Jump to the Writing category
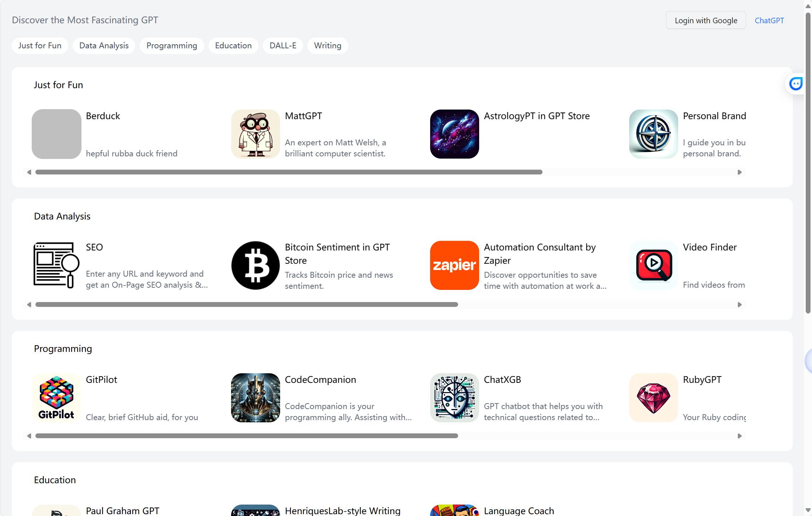Image resolution: width=812 pixels, height=516 pixels. click(x=327, y=46)
